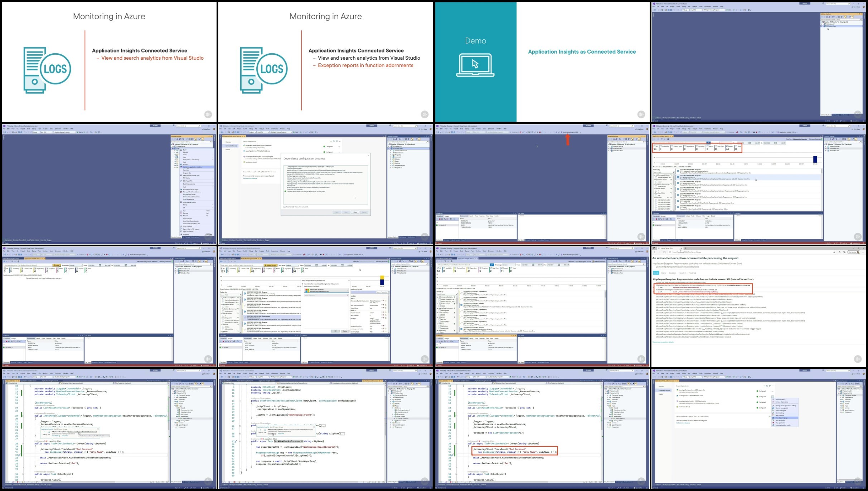This screenshot has height=491, width=868.
Task: Click Close in the Dependency configuration progress dialog
Action: pos(355,212)
